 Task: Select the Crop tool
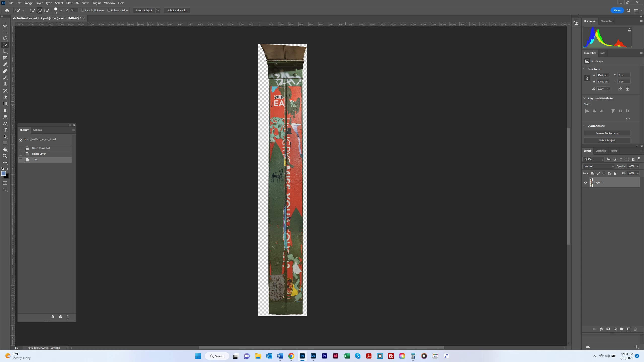coord(5,51)
